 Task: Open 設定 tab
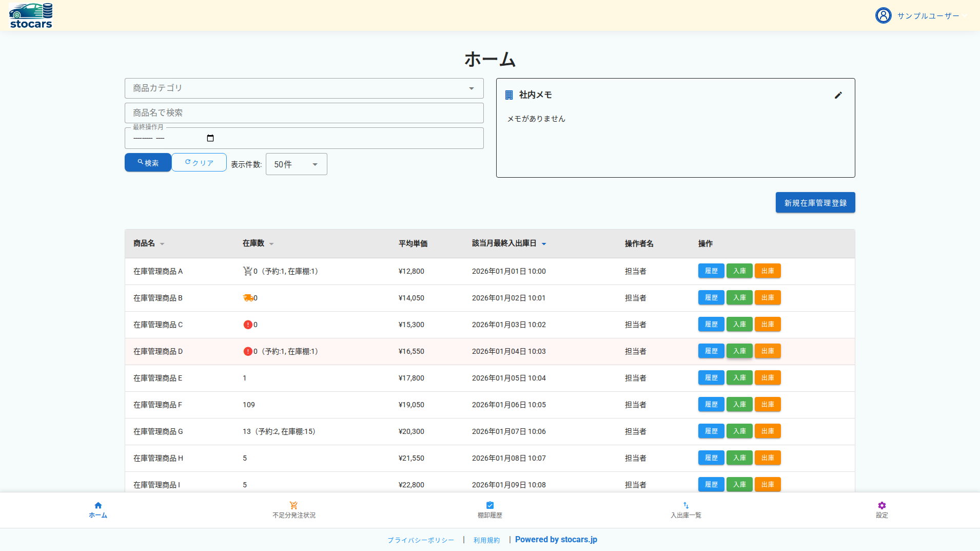(x=882, y=510)
